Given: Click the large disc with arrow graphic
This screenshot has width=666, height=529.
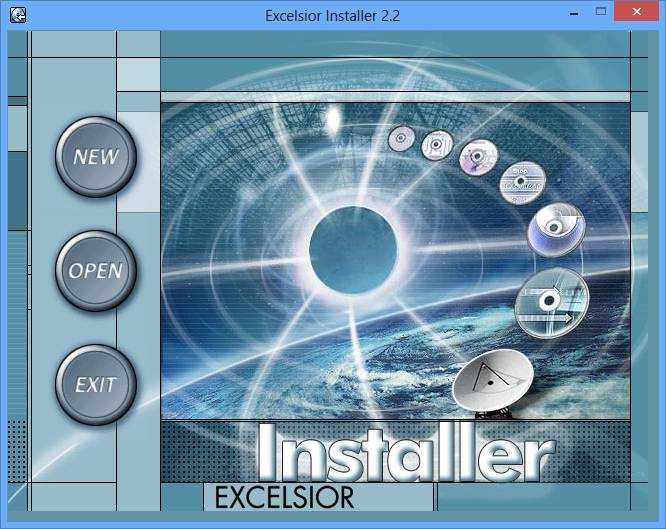Looking at the screenshot, I should click(551, 303).
